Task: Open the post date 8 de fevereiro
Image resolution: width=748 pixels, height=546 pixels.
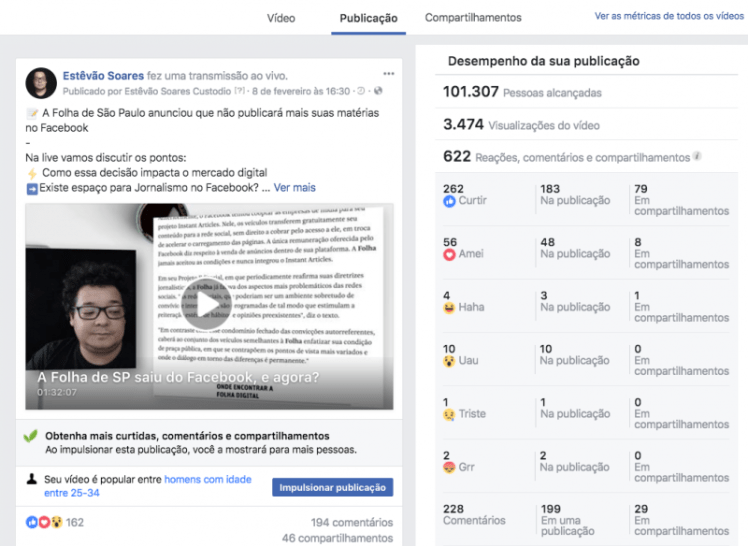Action: pyautogui.click(x=301, y=91)
